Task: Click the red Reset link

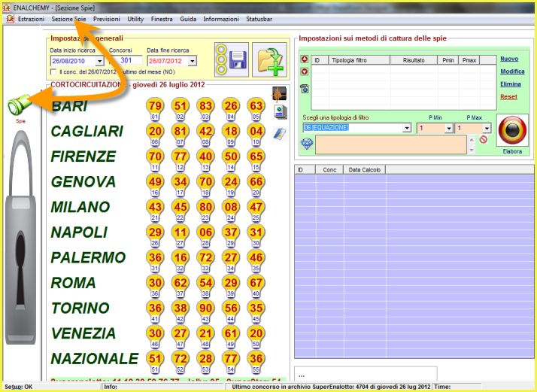Action: click(508, 97)
